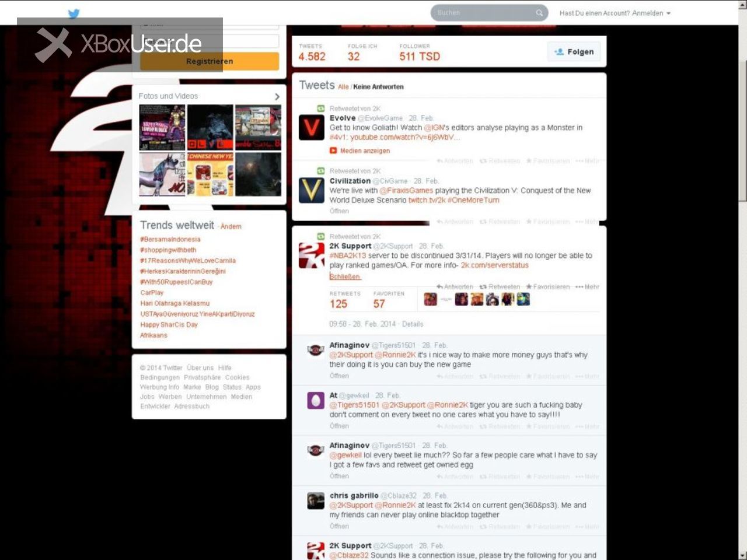Click the retweet icon above the Civilization tweet
Viewport: 747px width, 560px height.
[320, 171]
